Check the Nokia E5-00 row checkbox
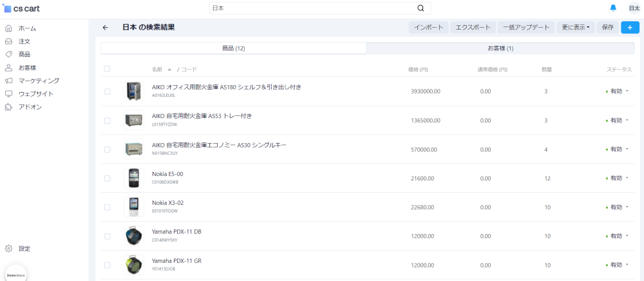The image size is (644, 281). pos(107,179)
